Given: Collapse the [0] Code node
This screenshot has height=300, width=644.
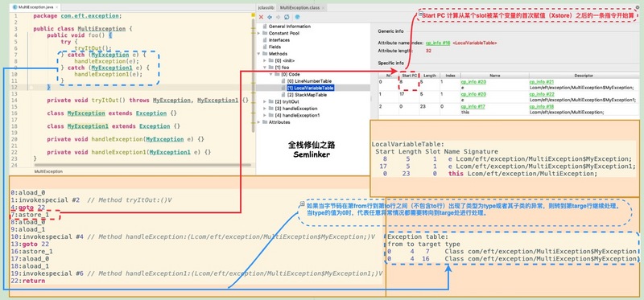Looking at the screenshot, I should point(271,74).
